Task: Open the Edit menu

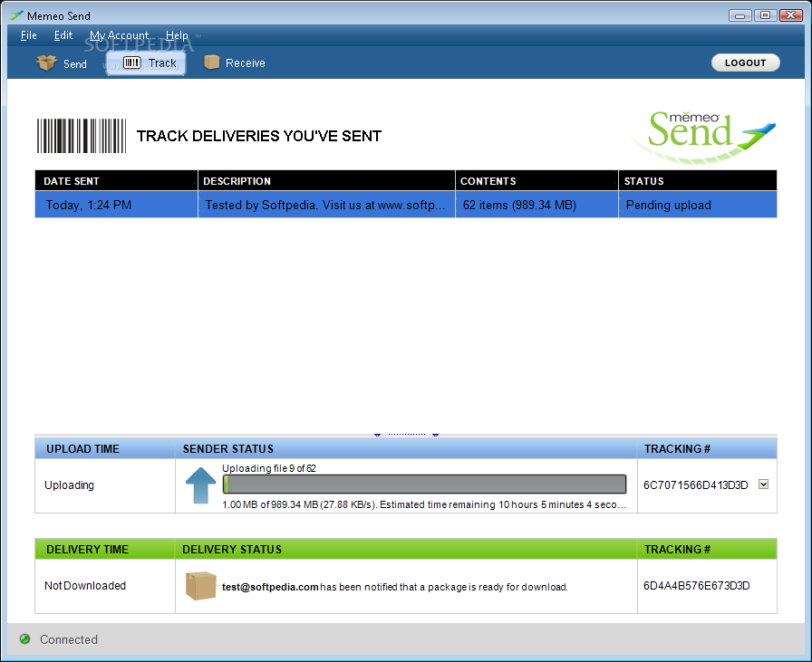Action: (63, 35)
